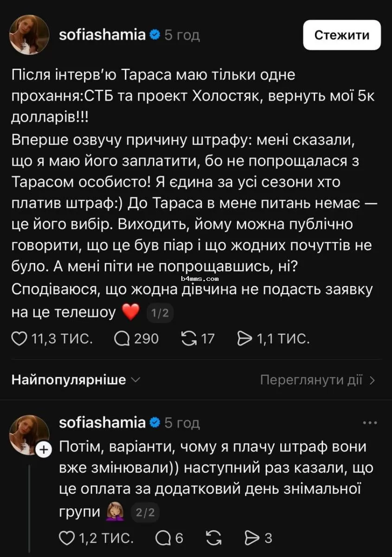Repost using the repost arrows icon
This screenshot has height=557, width=392.
[x=188, y=338]
